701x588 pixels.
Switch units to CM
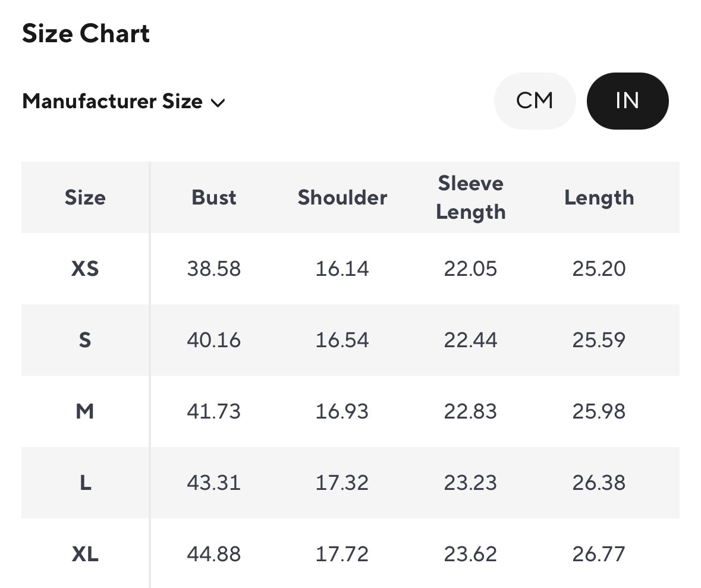535,101
